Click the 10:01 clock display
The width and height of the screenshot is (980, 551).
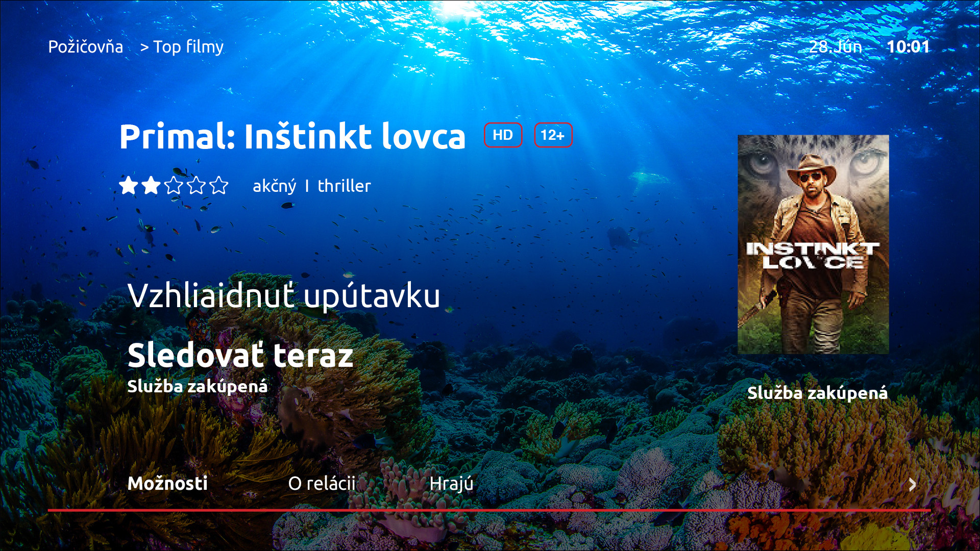pyautogui.click(x=908, y=47)
